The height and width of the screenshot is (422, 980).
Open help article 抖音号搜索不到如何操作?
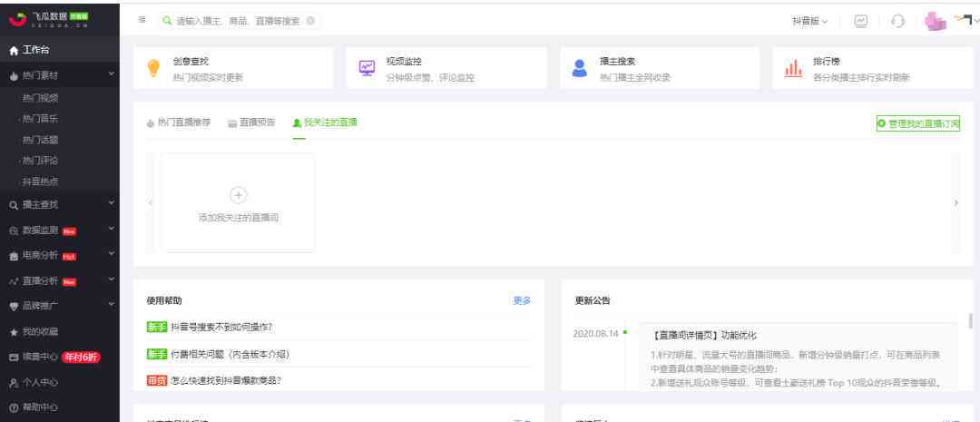tap(222, 327)
